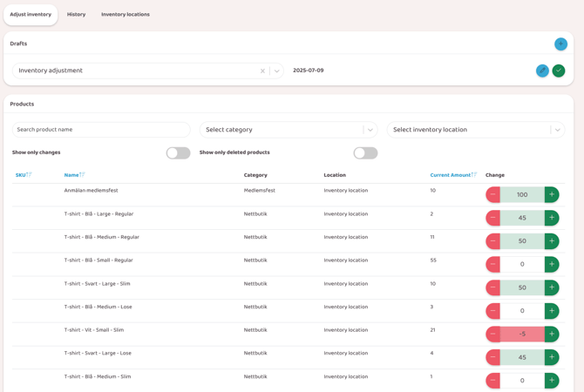Screen dimensions: 584x392
Task: Click plus button for T-shirt Svart Large Lose
Action: tap(552, 357)
